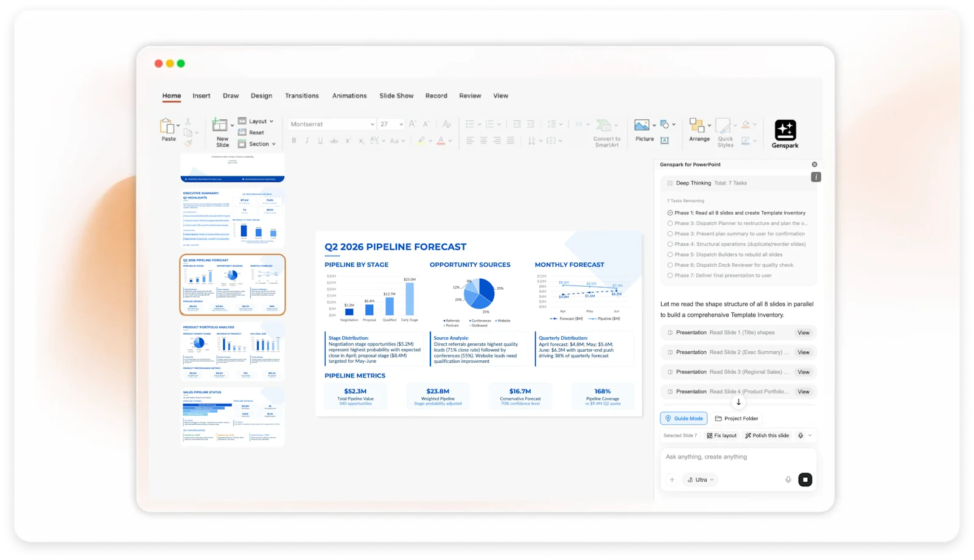Toggle underline formatting
974x560 pixels.
point(320,141)
